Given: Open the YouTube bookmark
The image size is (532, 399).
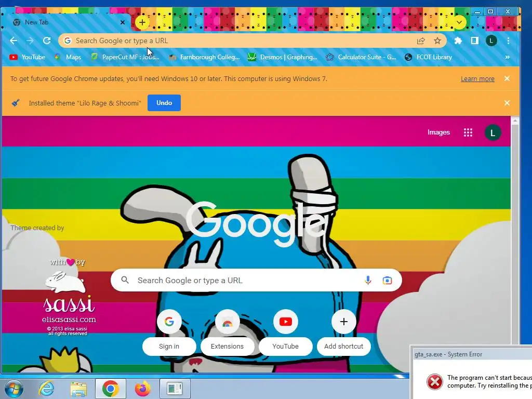Looking at the screenshot, I should coord(27,57).
